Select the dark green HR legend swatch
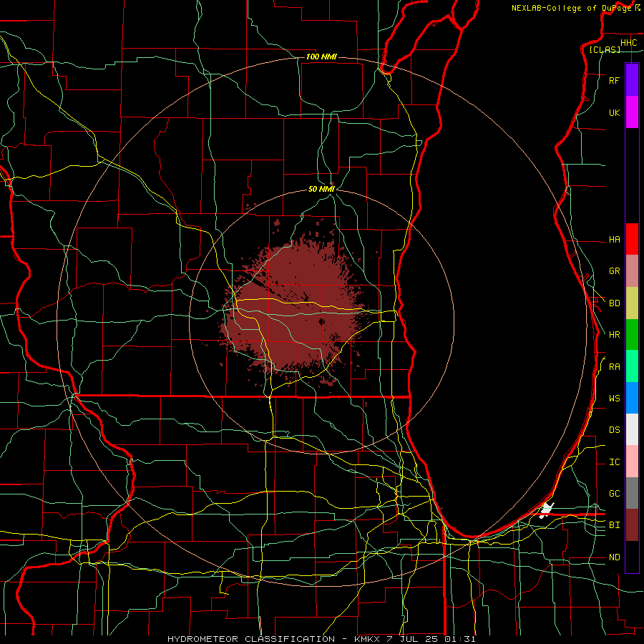Screen dimensions: 644x644 [632, 335]
